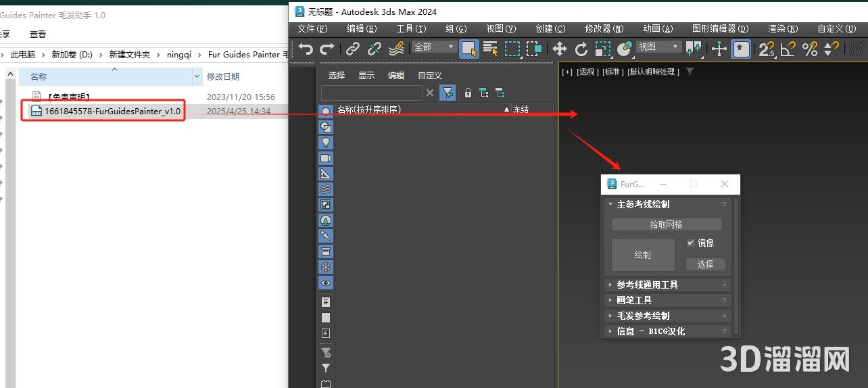Screen dimensions: 868x388
Task: Click the Redo arrow in 3ds Max toolbar
Action: tap(327, 49)
